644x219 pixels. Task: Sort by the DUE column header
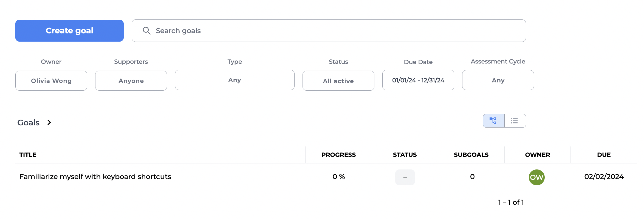pos(604,155)
